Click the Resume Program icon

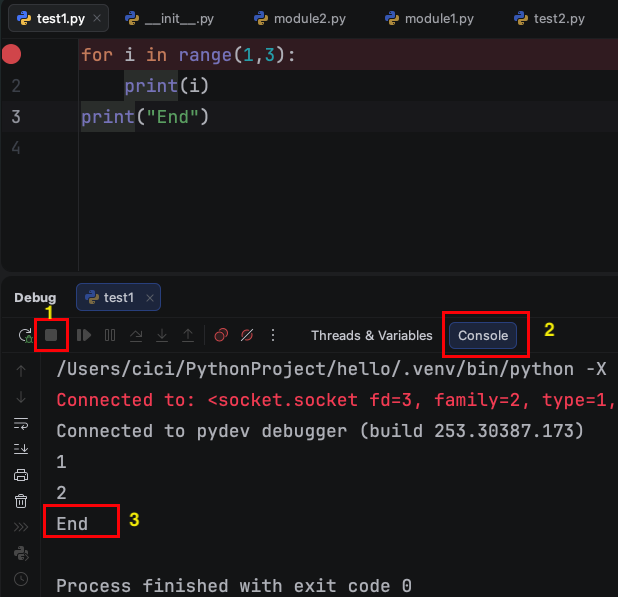coord(84,336)
